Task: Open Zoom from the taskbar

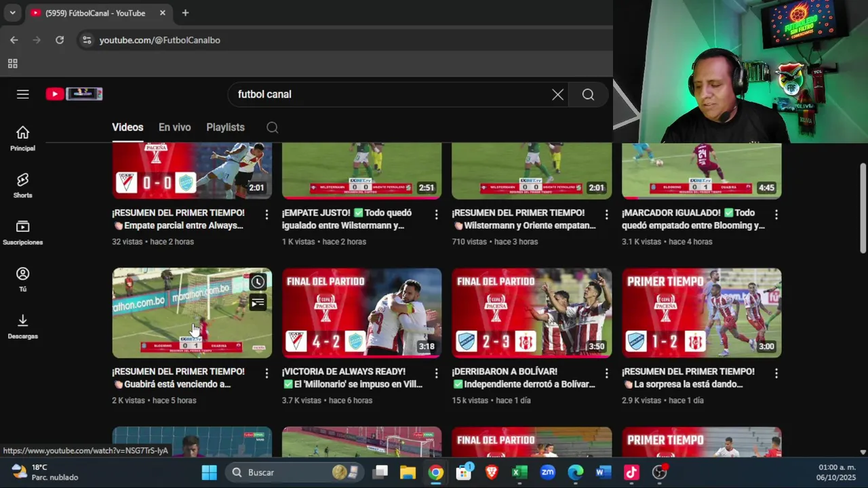Action: coord(548,472)
